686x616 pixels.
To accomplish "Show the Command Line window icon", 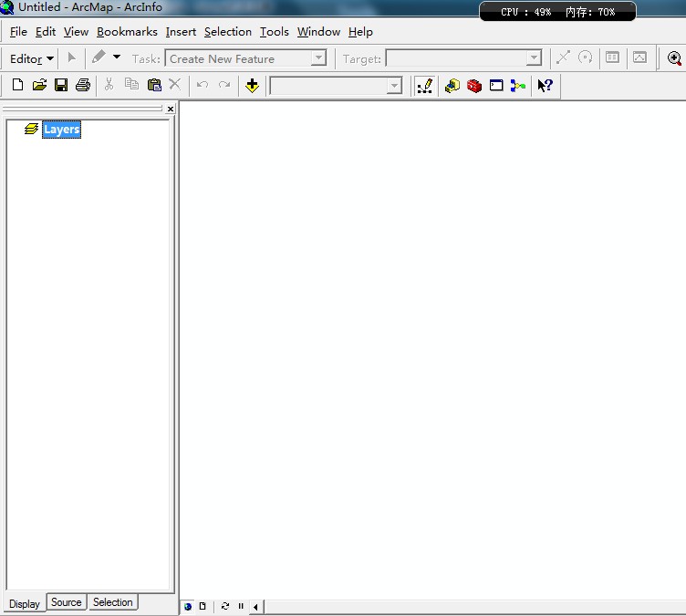I will pyautogui.click(x=496, y=85).
